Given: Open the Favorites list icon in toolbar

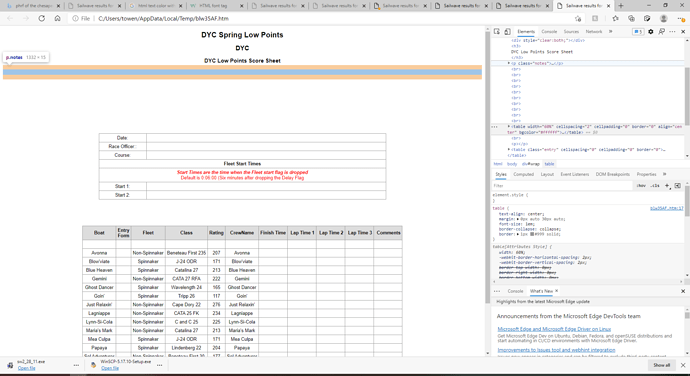Looking at the screenshot, I should coord(615,18).
